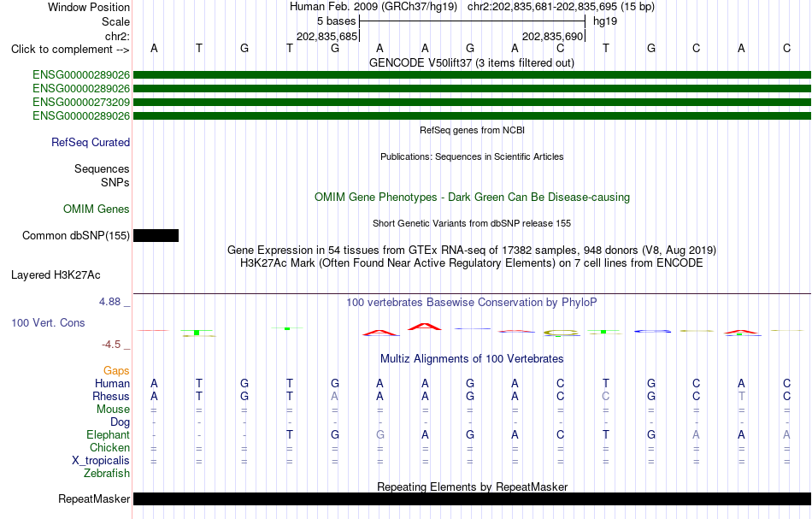Click the Window Position label

click(89, 7)
